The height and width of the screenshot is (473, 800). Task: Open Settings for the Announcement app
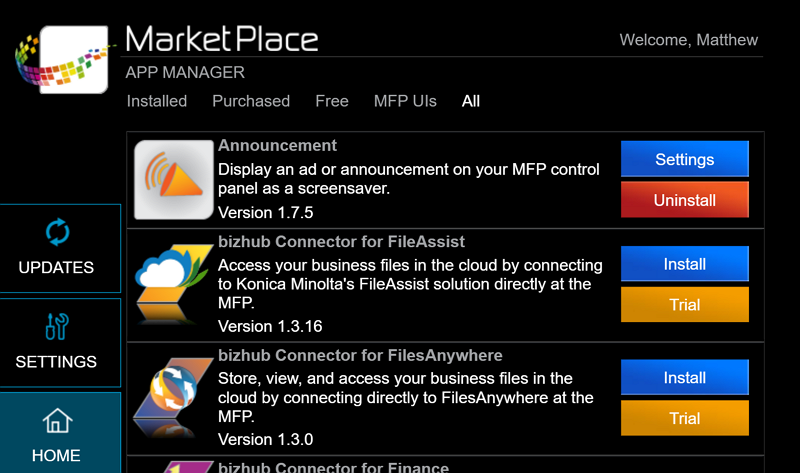pos(685,159)
